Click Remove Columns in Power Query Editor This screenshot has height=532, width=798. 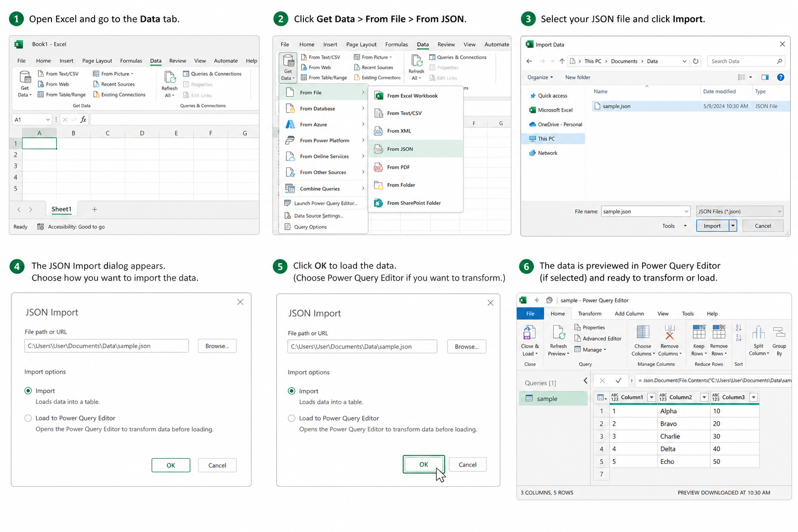pos(670,341)
